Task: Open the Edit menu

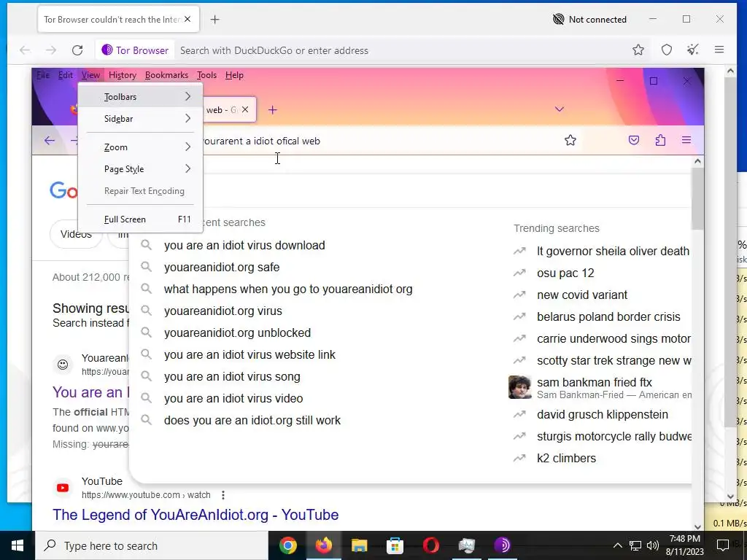Action: [x=65, y=75]
